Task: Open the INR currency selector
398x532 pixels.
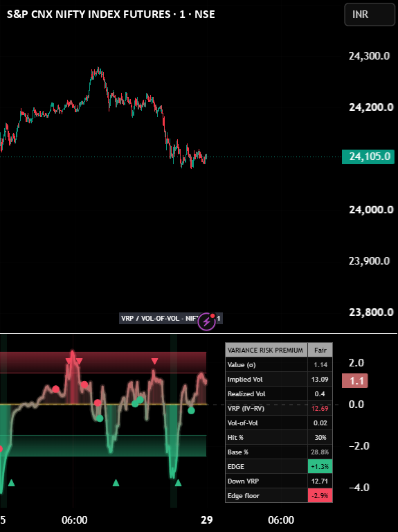Action: tap(370, 15)
